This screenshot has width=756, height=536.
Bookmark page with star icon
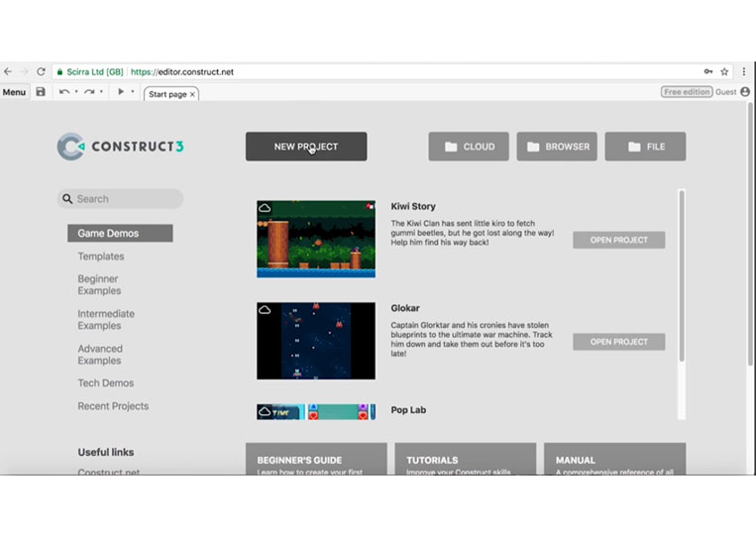pyautogui.click(x=724, y=71)
